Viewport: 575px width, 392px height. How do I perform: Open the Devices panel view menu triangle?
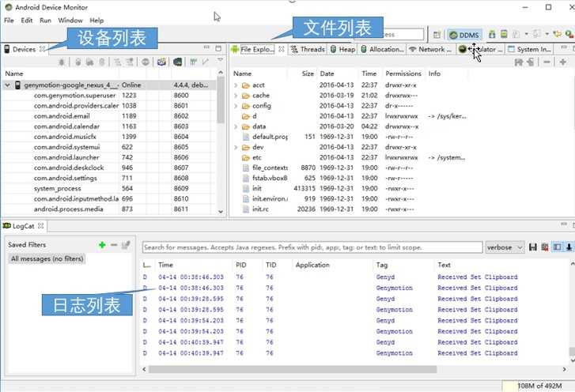[x=220, y=60]
